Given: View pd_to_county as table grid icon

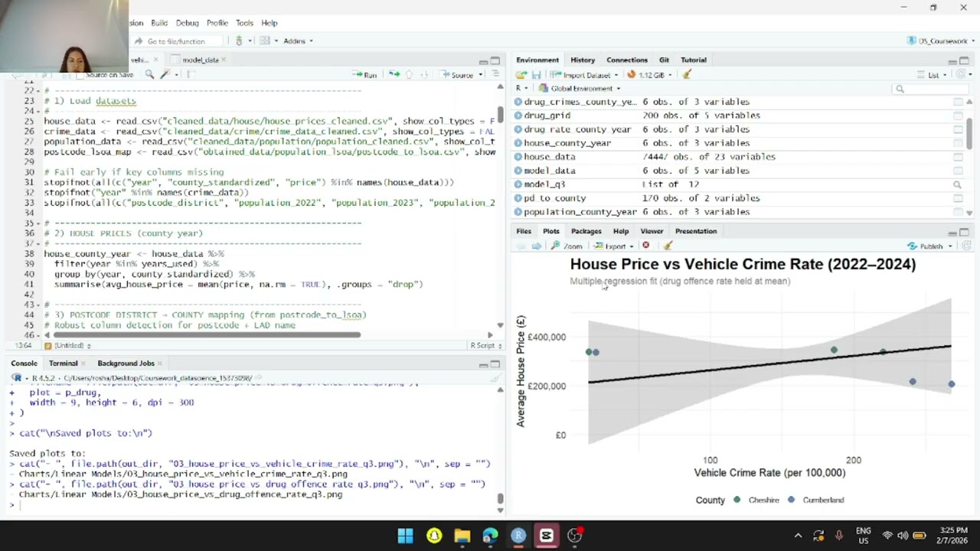Looking at the screenshot, I should coord(958,198).
